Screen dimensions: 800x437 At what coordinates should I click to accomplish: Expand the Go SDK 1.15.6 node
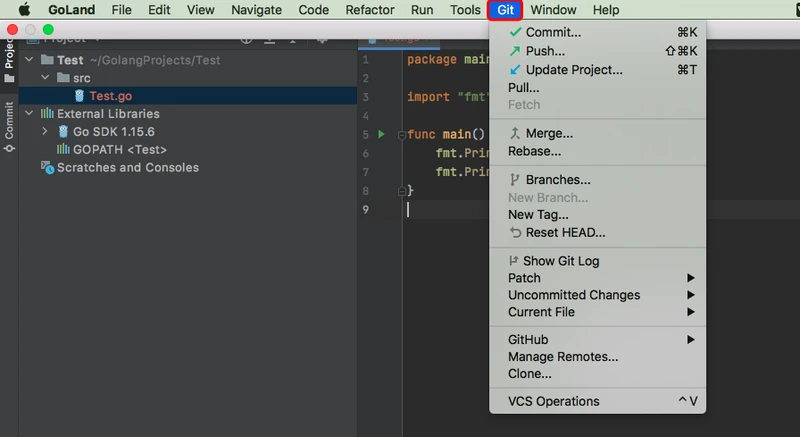pos(45,131)
